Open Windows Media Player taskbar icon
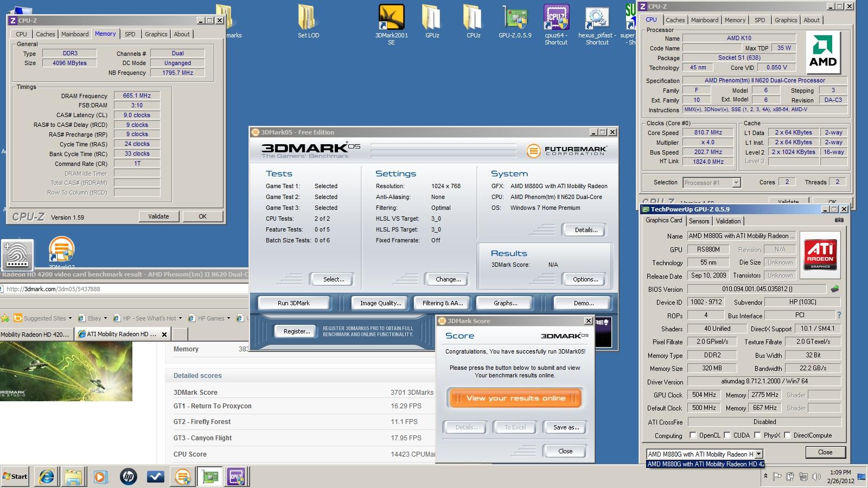 point(100,477)
